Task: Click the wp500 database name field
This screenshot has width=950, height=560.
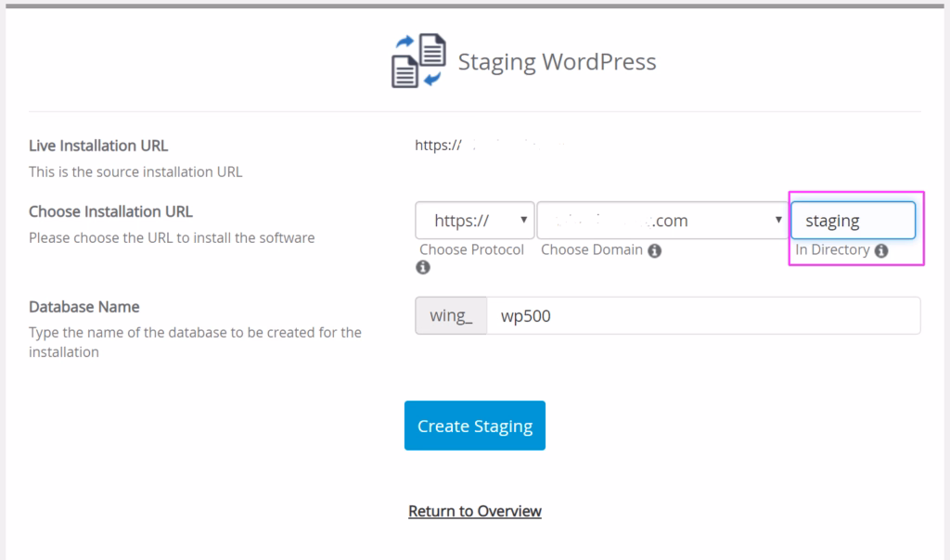Action: coord(703,315)
